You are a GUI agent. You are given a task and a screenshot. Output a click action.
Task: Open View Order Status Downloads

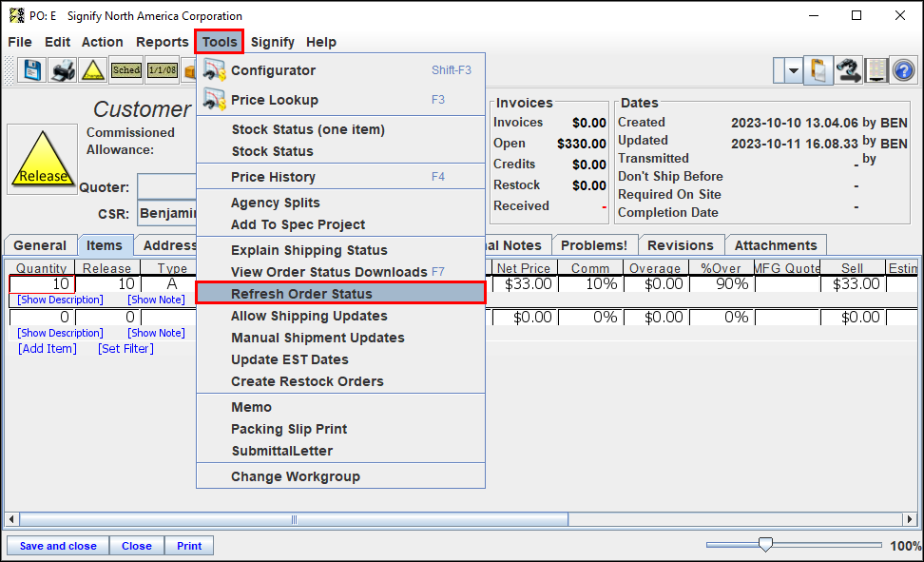[340, 272]
